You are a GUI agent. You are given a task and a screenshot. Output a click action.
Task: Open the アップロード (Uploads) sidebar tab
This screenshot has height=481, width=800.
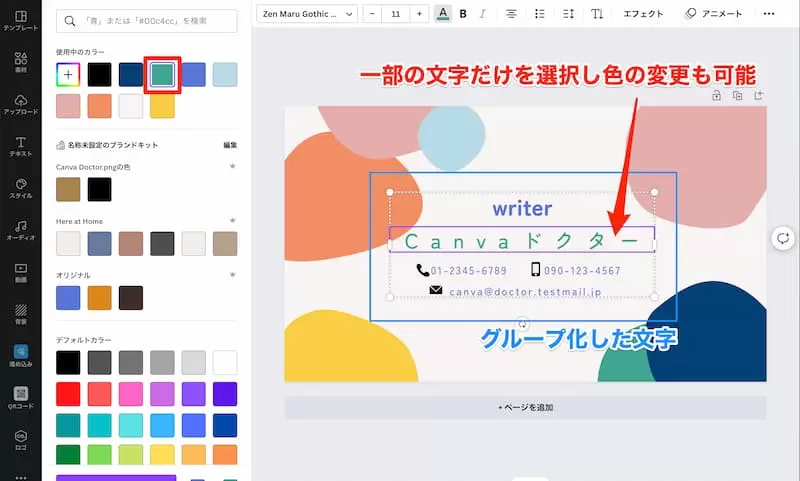(20, 105)
